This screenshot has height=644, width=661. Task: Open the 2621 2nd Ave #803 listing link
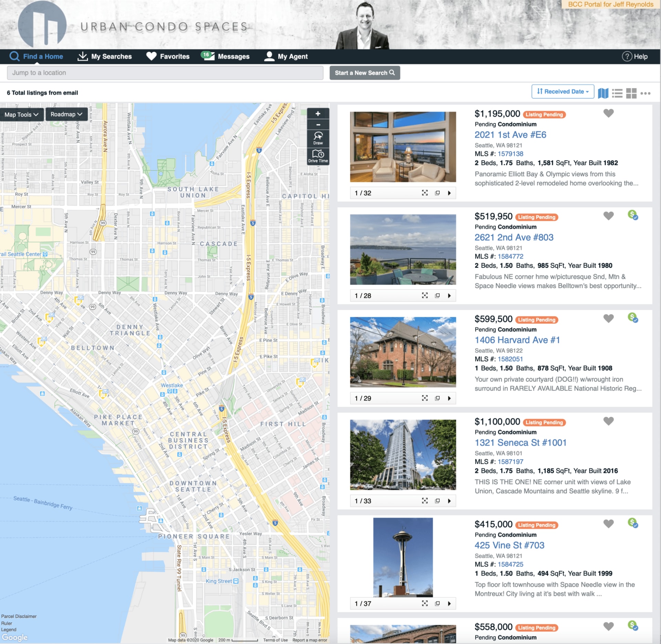(514, 237)
